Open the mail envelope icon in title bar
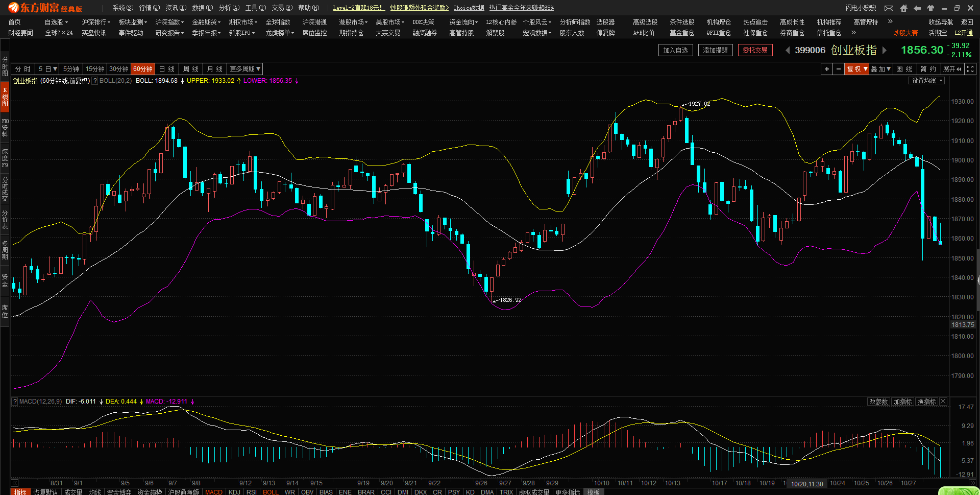The image size is (980, 495). point(889,8)
